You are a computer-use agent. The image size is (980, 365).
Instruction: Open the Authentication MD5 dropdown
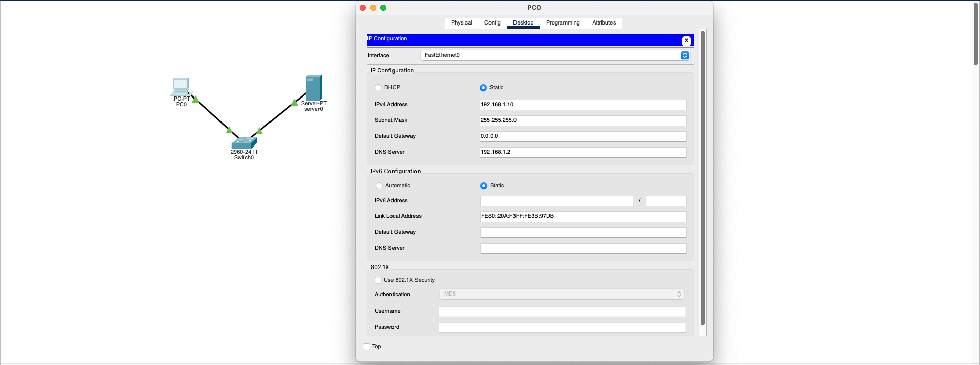coord(562,294)
